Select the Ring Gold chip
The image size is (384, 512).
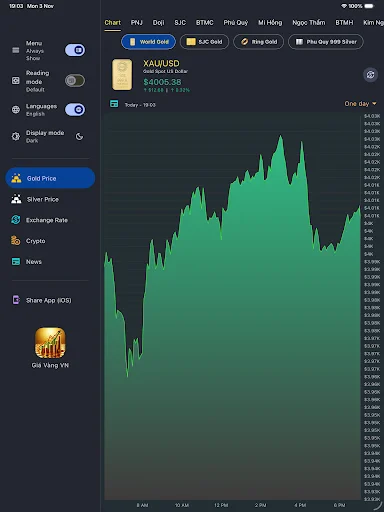[259, 42]
